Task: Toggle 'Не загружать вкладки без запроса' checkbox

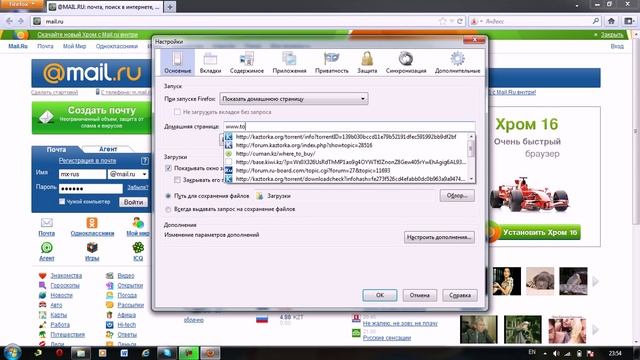Action: pyautogui.click(x=177, y=112)
